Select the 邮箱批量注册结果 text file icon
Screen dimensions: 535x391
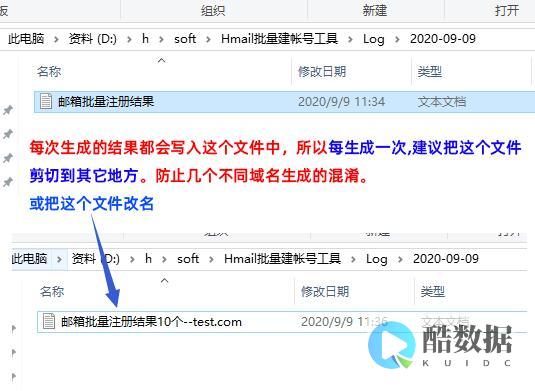(x=46, y=101)
